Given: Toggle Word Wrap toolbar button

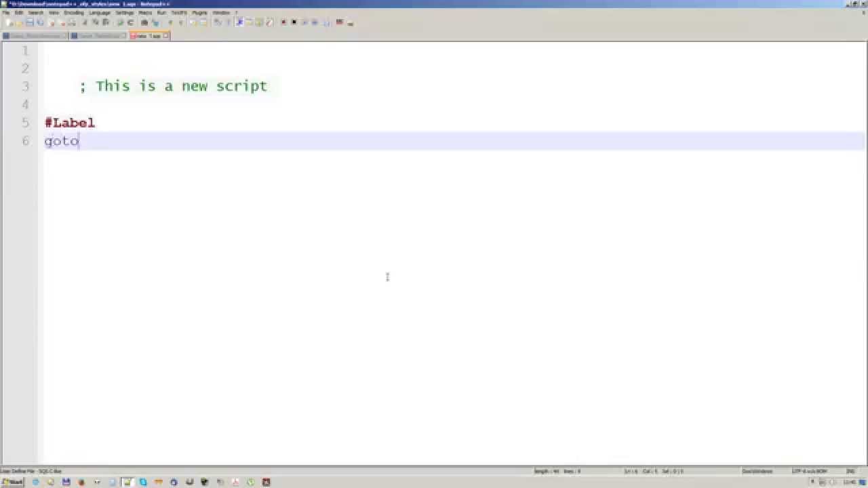Looking at the screenshot, I should (217, 22).
